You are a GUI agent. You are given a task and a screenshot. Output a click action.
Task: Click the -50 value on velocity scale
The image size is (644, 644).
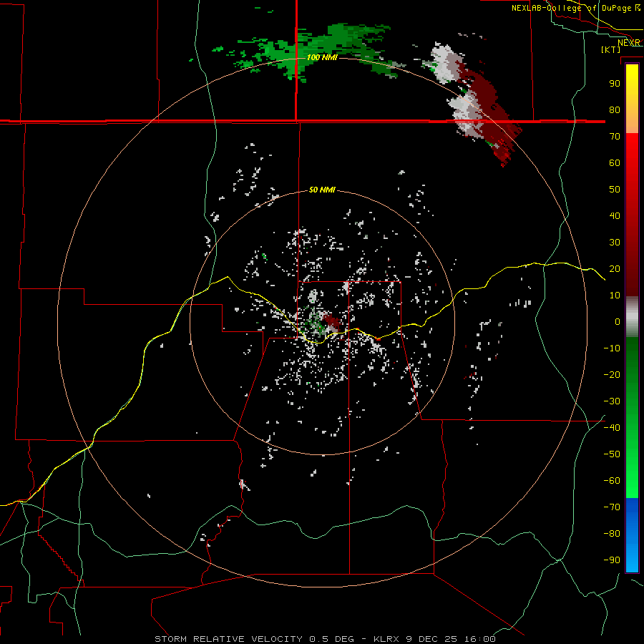pos(612,454)
